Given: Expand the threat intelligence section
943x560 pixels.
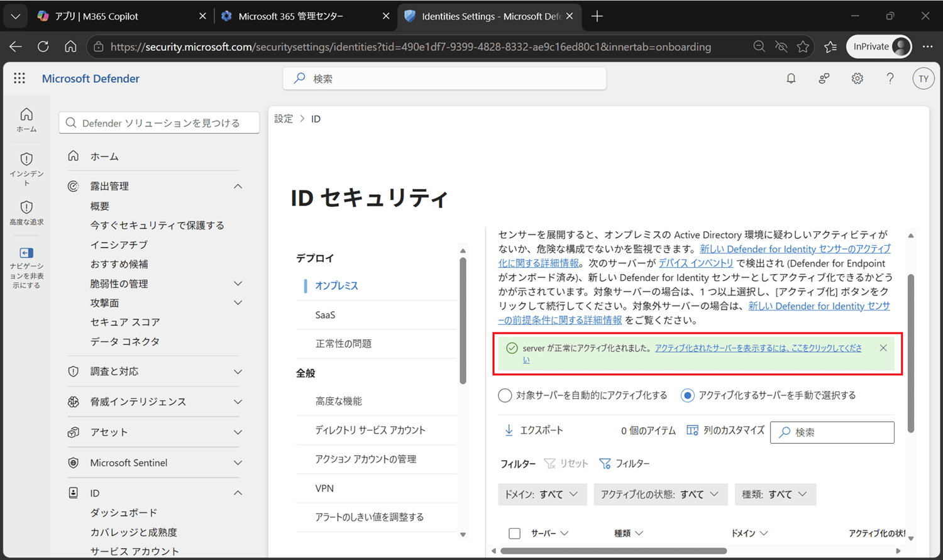Looking at the screenshot, I should coord(238,402).
